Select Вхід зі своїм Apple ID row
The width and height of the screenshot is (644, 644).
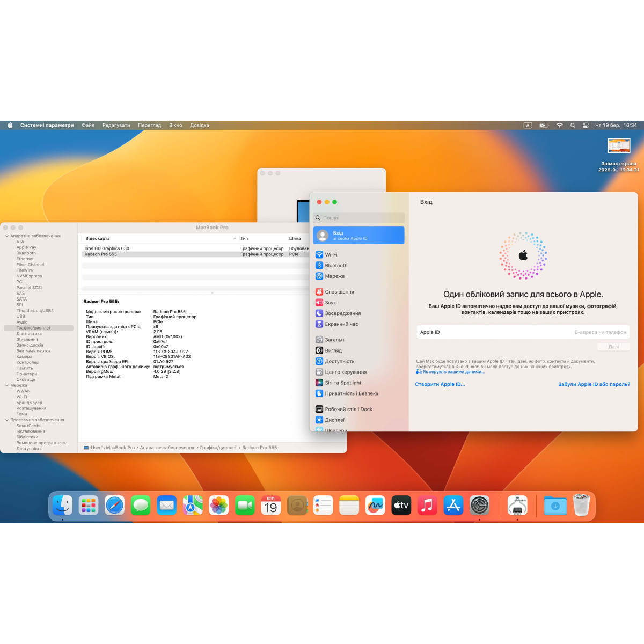coord(358,235)
